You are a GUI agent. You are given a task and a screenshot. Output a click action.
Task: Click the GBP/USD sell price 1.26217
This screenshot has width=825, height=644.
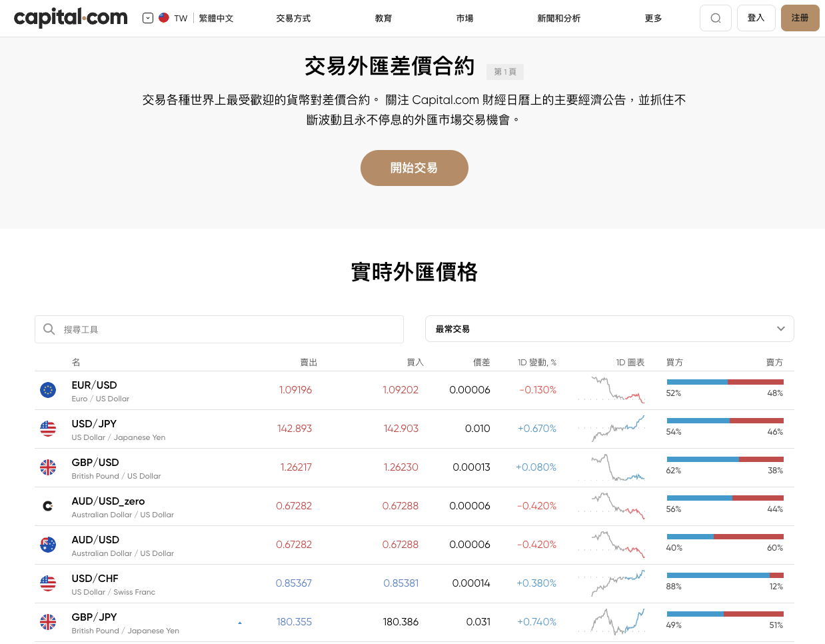click(296, 467)
